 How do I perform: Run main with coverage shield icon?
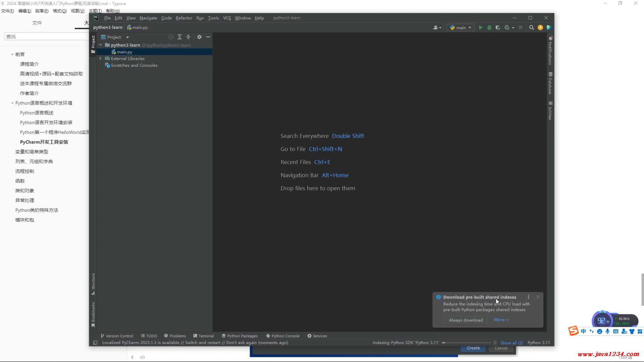point(498,27)
